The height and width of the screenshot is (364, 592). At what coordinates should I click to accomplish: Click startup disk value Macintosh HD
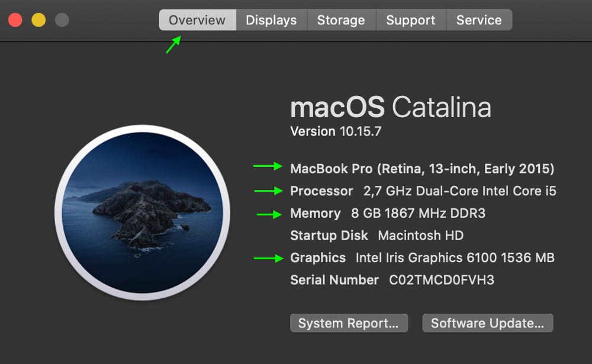[x=420, y=236]
